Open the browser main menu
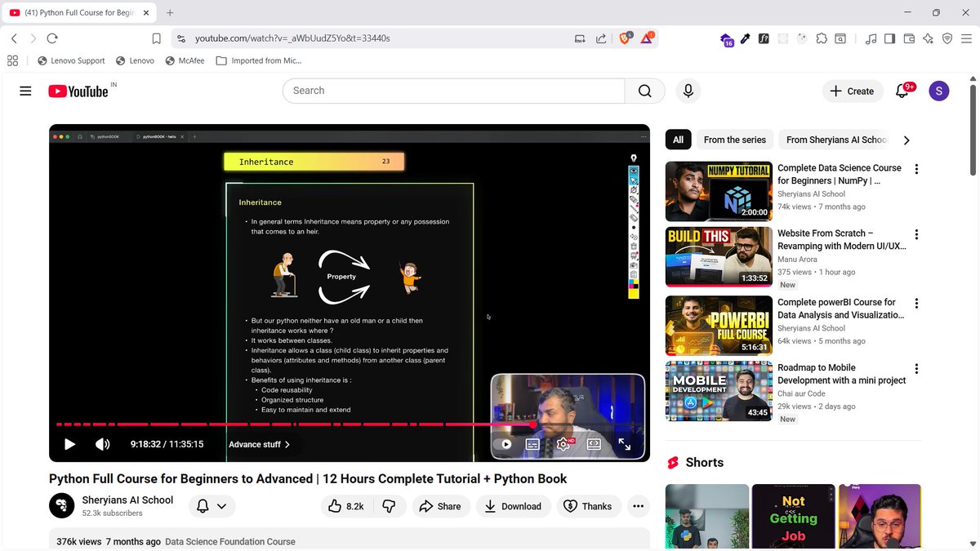Screen dimensions: 980x551 967,38
